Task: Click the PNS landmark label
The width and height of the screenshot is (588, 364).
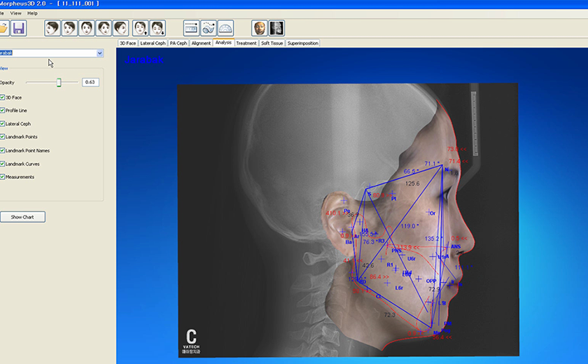Action: 396,251
